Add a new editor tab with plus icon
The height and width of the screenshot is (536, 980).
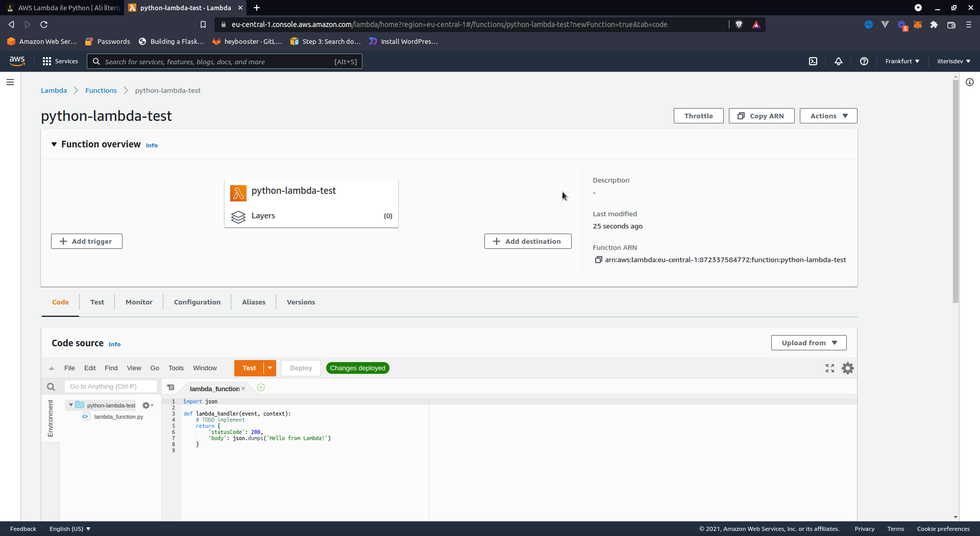pyautogui.click(x=261, y=388)
